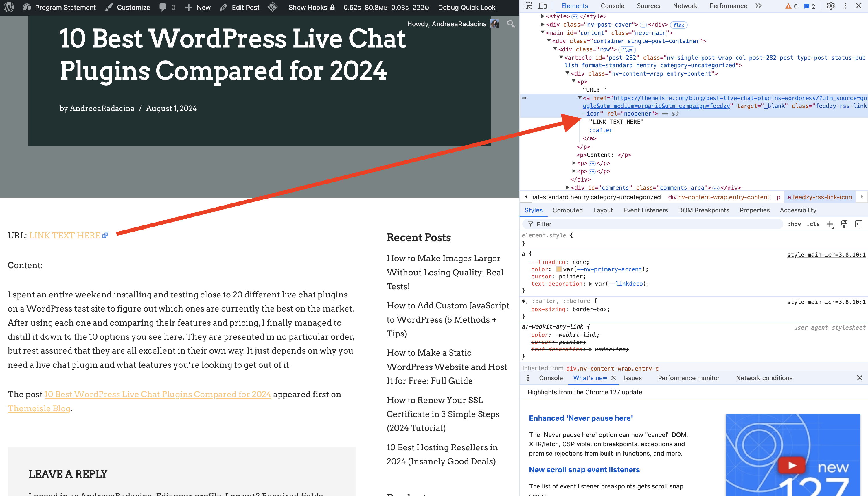Viewport: 868px width, 496px height.
Task: Open DevTools settings gear
Action: pos(830,6)
